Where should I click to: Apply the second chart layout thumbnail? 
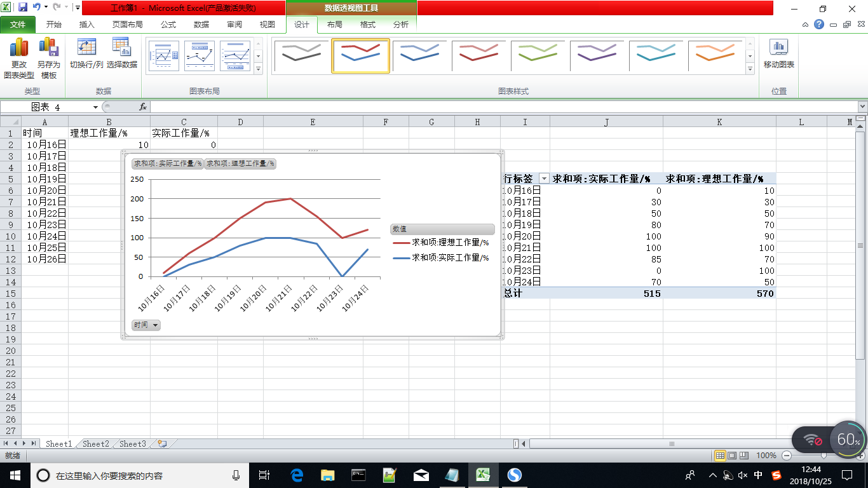pyautogui.click(x=200, y=56)
